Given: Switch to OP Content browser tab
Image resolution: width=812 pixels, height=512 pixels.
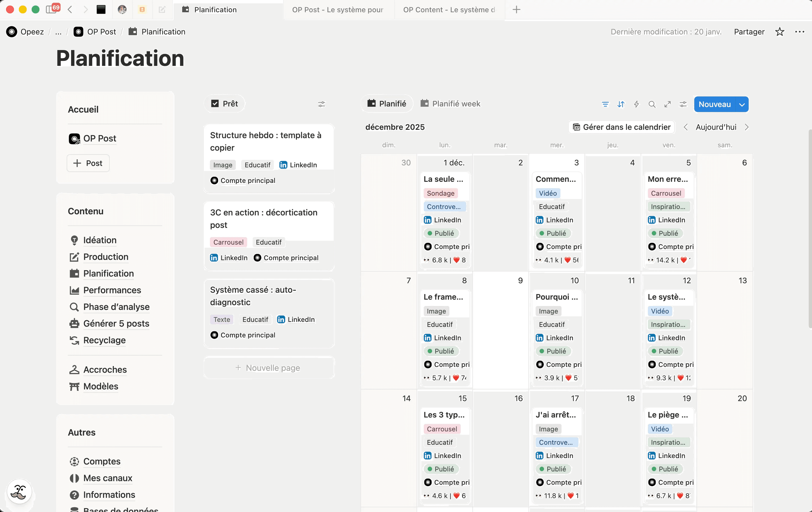Looking at the screenshot, I should [x=449, y=9].
